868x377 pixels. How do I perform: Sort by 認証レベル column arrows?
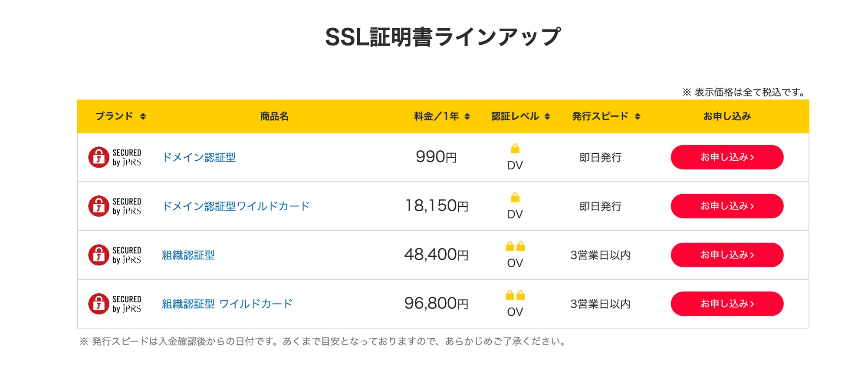coord(547,116)
